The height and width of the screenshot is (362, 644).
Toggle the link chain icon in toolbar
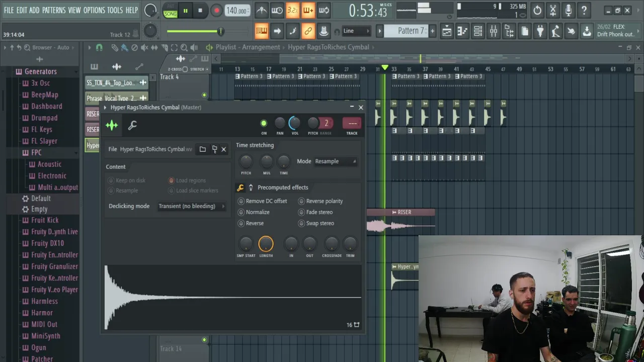click(308, 31)
